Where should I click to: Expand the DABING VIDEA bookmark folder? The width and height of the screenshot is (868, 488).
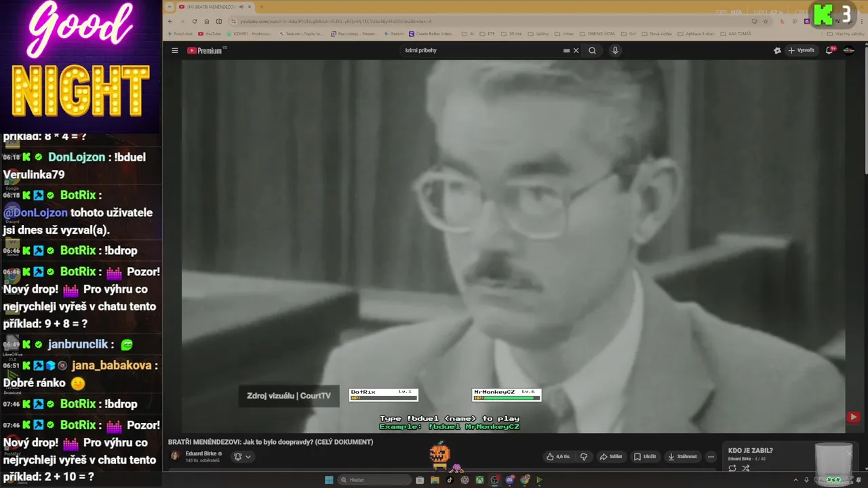pos(598,33)
